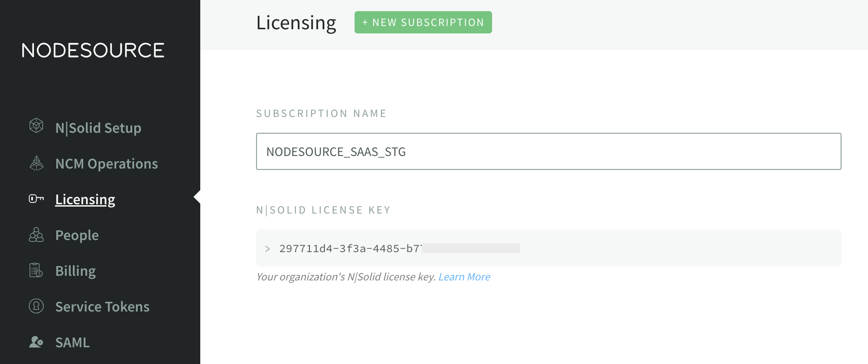Click the SAML user-gear icon
This screenshot has width=868, height=364.
[36, 342]
